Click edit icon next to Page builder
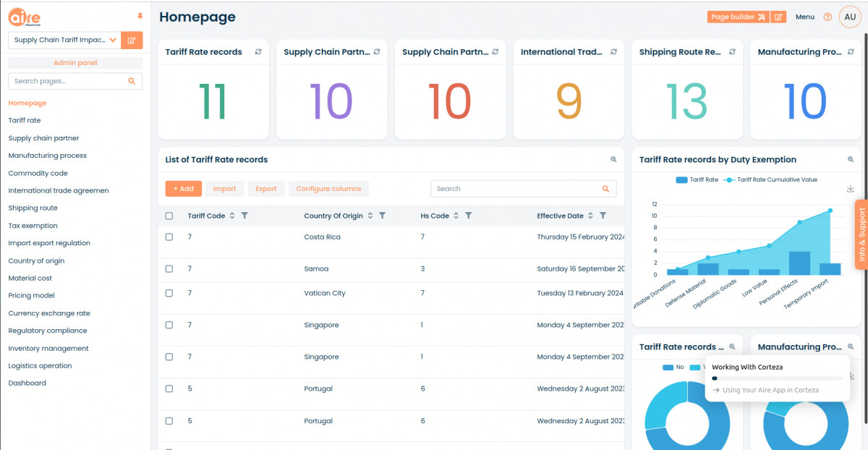Screen dimensions: 868x450 778,17
